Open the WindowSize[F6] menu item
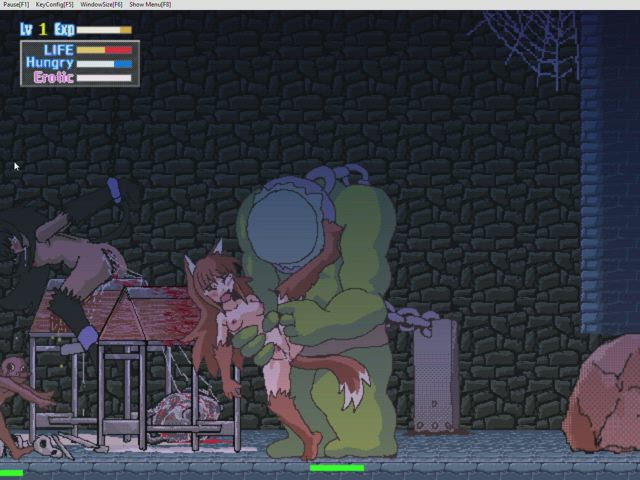Viewport: 640px width, 480px height. pyautogui.click(x=101, y=4)
